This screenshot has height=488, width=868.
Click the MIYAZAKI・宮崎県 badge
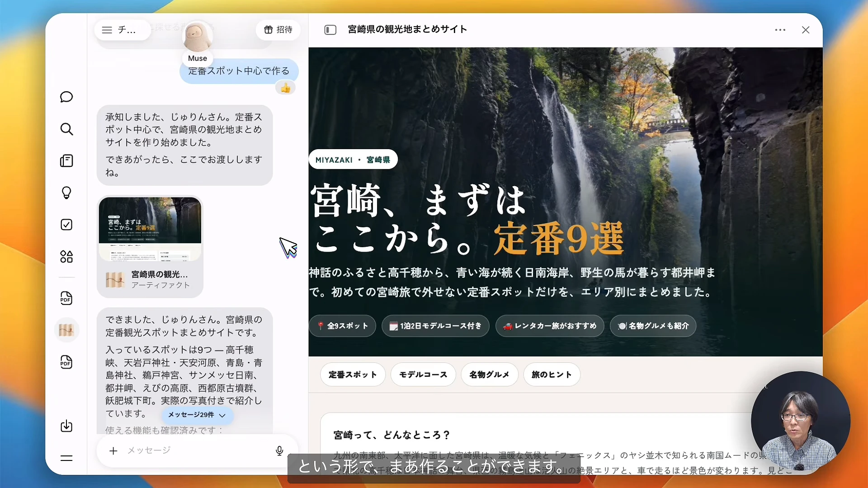[353, 160]
